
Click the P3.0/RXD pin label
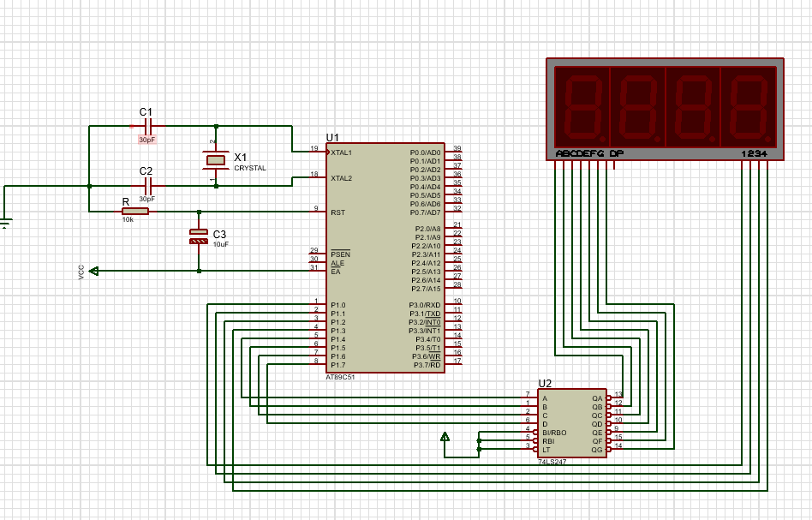[x=425, y=306]
